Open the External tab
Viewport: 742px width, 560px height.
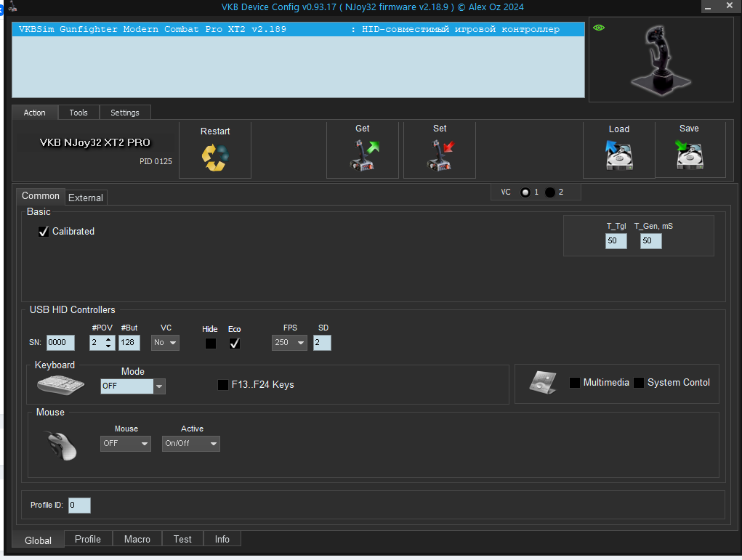[x=86, y=198]
